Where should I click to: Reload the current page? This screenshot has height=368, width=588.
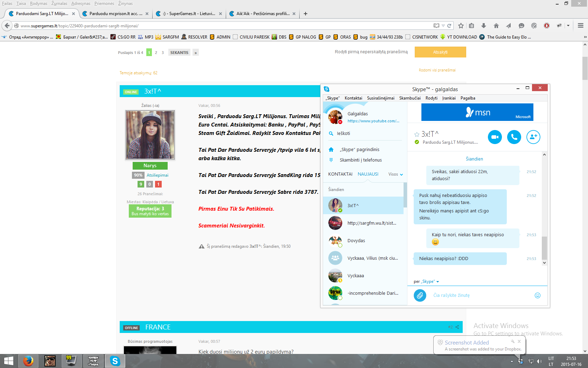tap(449, 26)
